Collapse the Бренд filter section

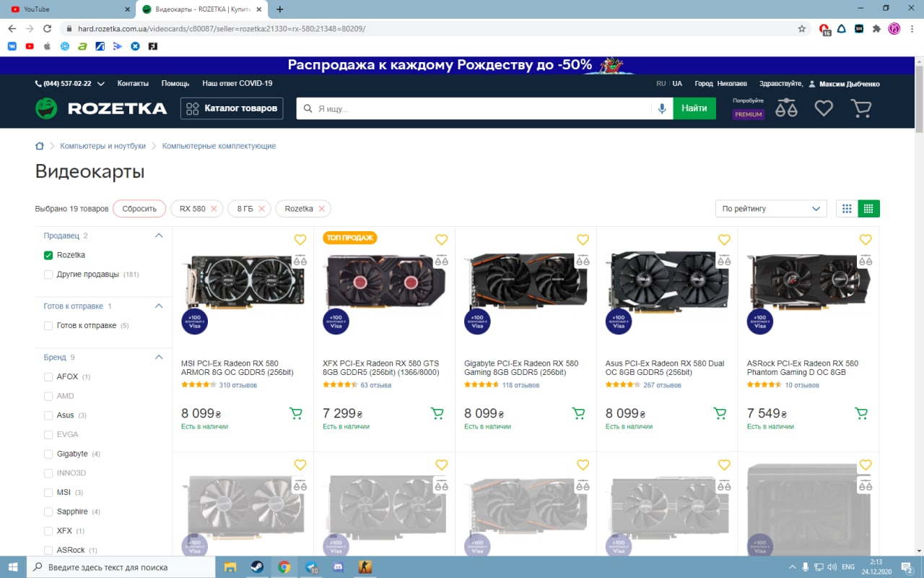160,357
